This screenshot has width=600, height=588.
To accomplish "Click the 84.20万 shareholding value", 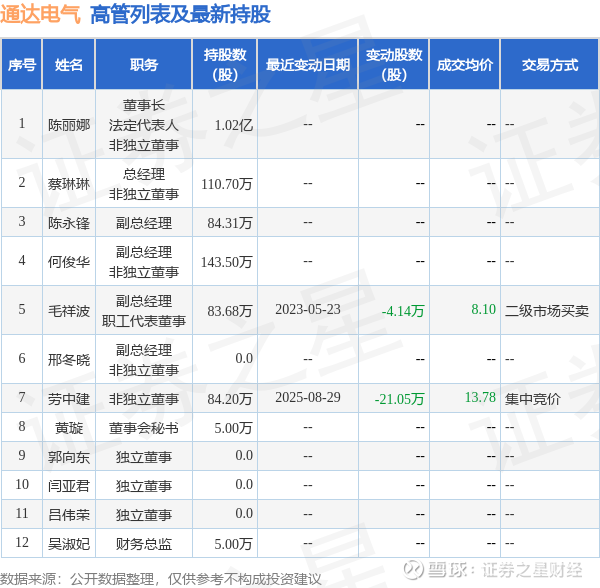I will 230,399.
